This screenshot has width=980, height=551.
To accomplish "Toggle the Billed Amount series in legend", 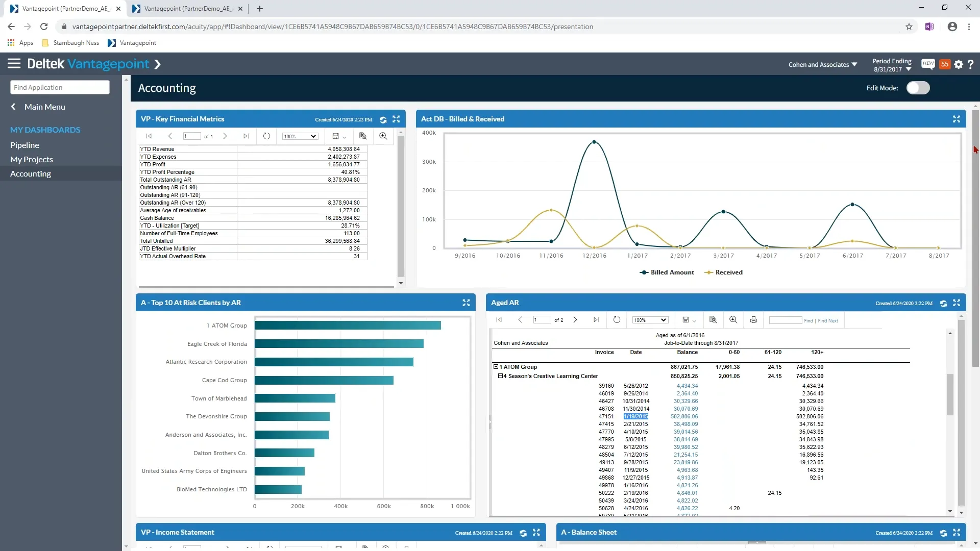I will coord(667,272).
